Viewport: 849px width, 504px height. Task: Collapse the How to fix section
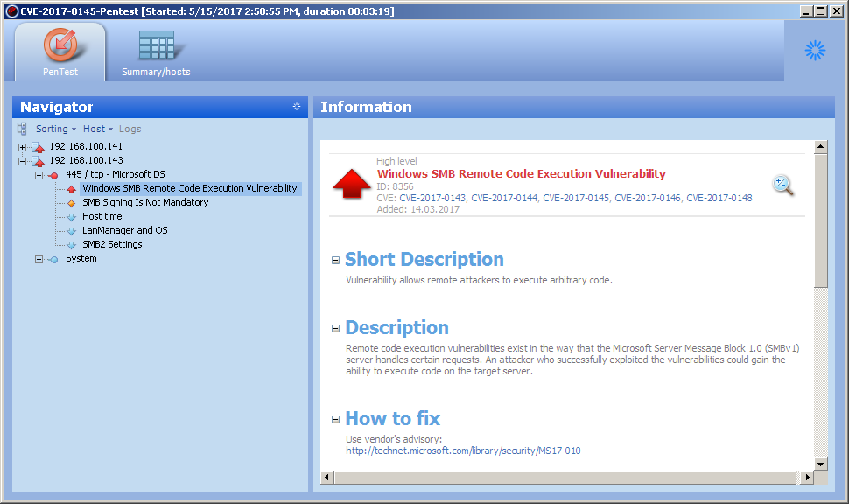click(335, 420)
